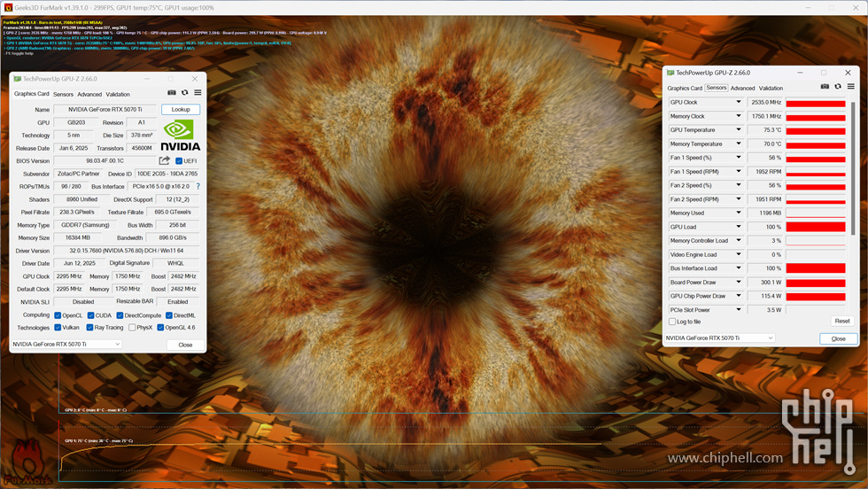Click GPU Temperature value 75.3 °C
This screenshot has width=868, height=489.
765,130
